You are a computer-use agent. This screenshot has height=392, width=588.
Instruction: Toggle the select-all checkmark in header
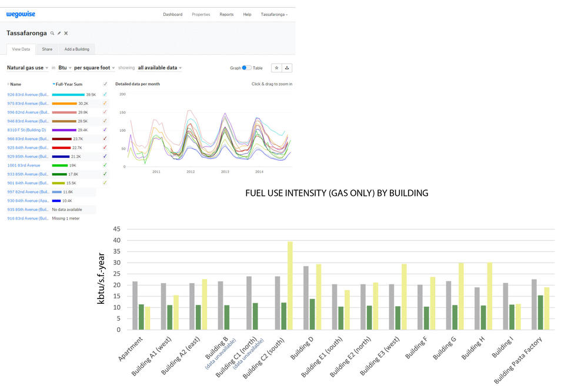105,84
